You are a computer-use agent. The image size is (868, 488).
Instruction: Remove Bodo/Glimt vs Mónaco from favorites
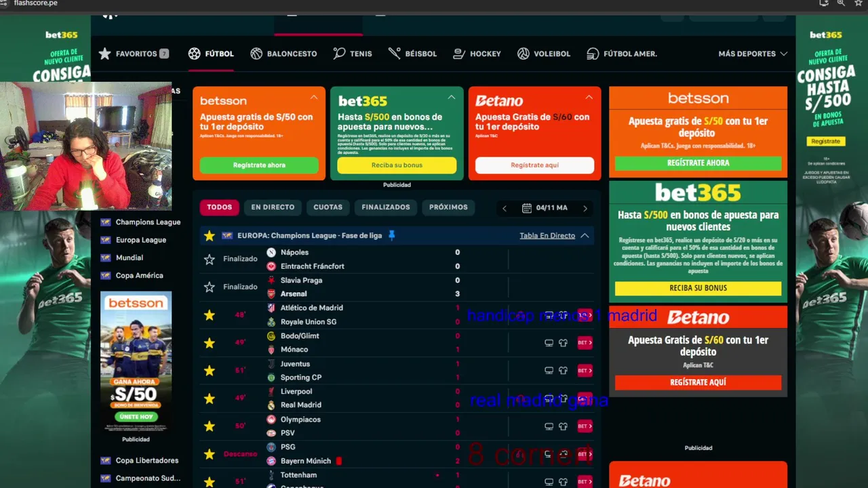point(210,343)
